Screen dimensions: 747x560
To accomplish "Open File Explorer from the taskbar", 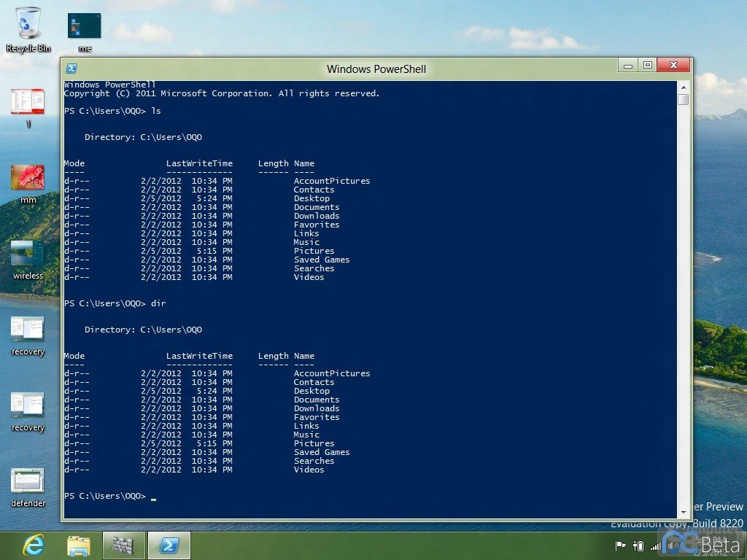I will [79, 545].
